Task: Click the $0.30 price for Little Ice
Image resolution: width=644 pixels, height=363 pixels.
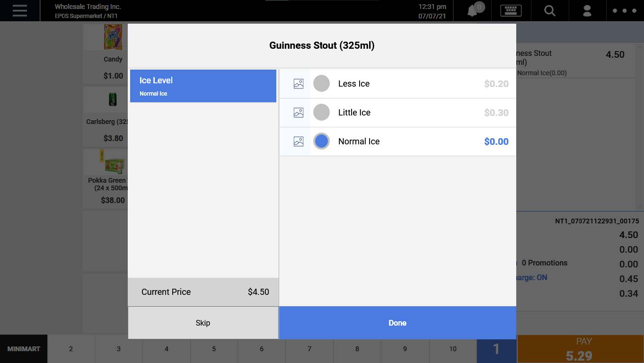Action: click(496, 113)
